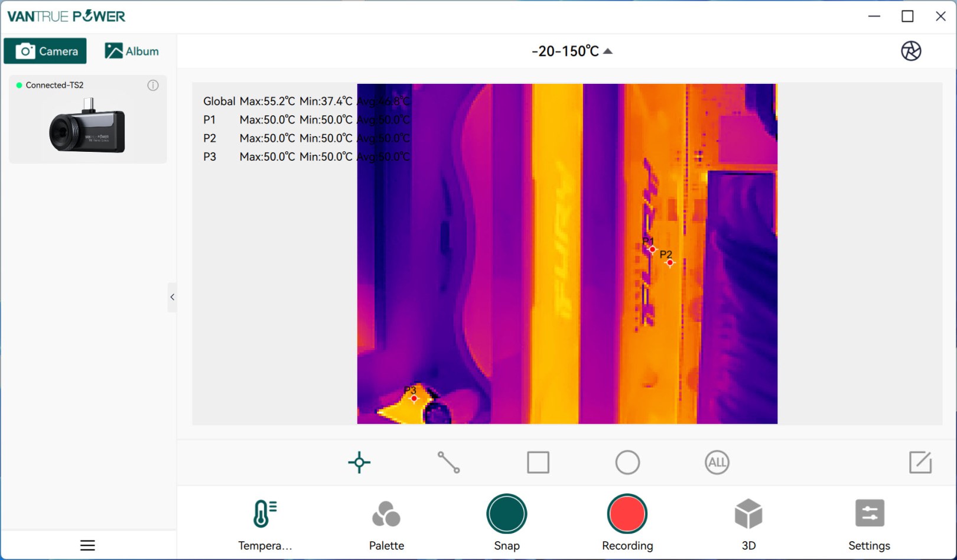
Task: Click the P3 measurement point marker
Action: [x=414, y=399]
